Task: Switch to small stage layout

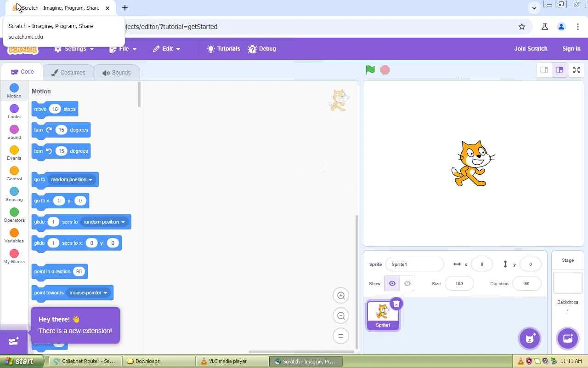Action: tap(544, 70)
